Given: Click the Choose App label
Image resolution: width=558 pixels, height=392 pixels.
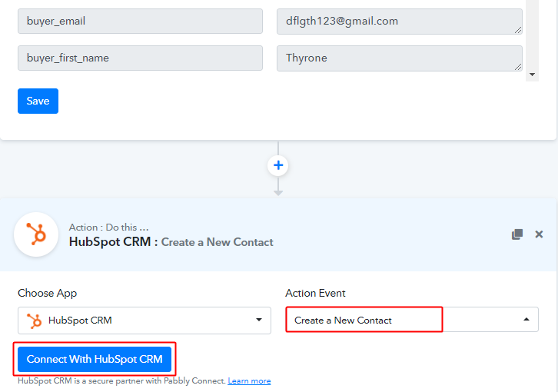Looking at the screenshot, I should tap(48, 293).
